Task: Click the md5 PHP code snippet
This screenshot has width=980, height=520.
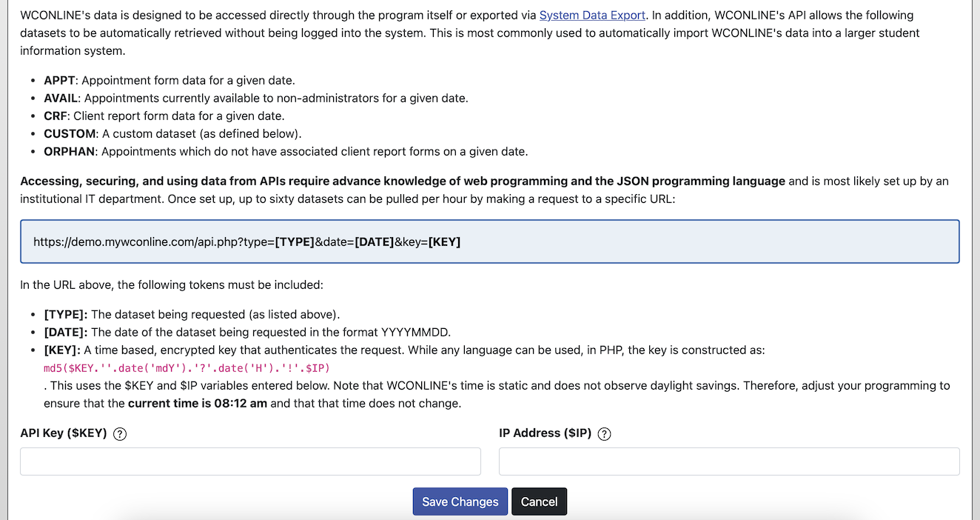Action: click(187, 367)
